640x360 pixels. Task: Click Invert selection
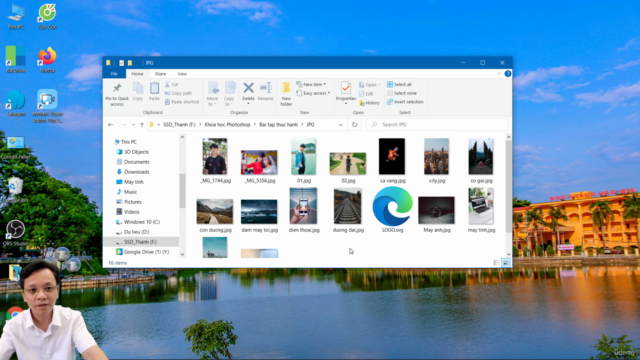click(405, 102)
